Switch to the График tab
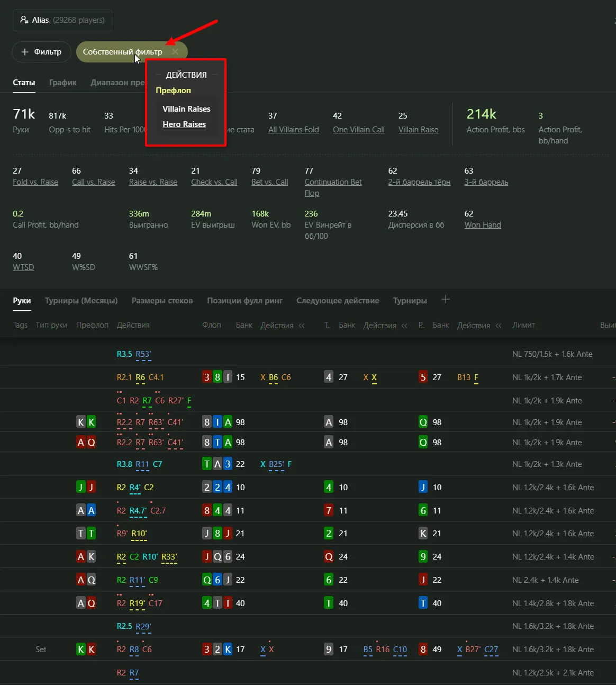 click(62, 83)
